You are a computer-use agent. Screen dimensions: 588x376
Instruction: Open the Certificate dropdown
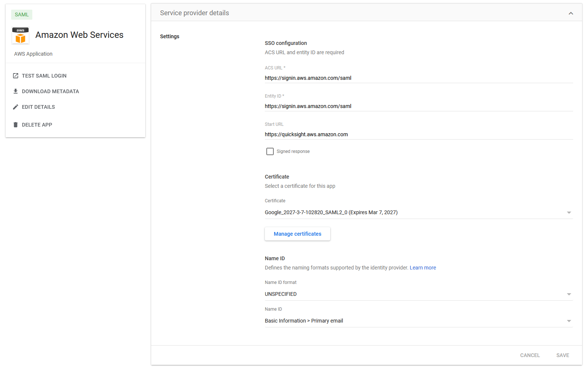(419, 212)
